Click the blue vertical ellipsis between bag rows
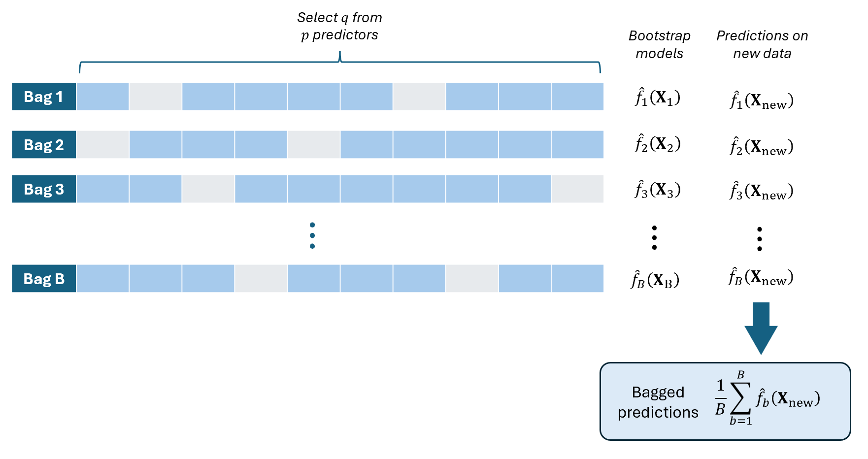The height and width of the screenshot is (459, 868). click(x=312, y=235)
